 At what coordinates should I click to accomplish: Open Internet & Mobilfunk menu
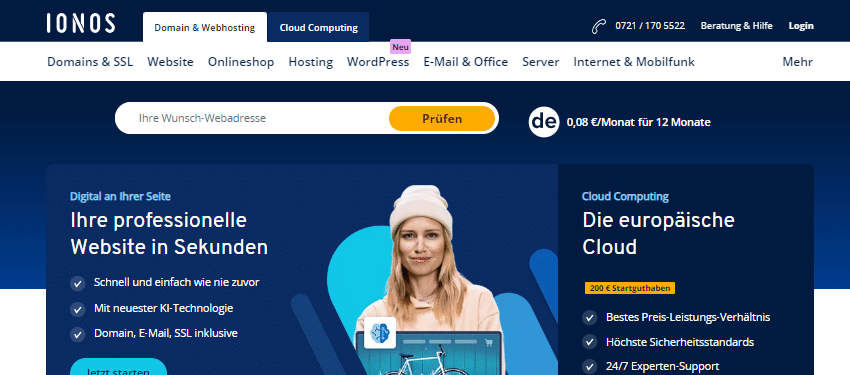(634, 62)
